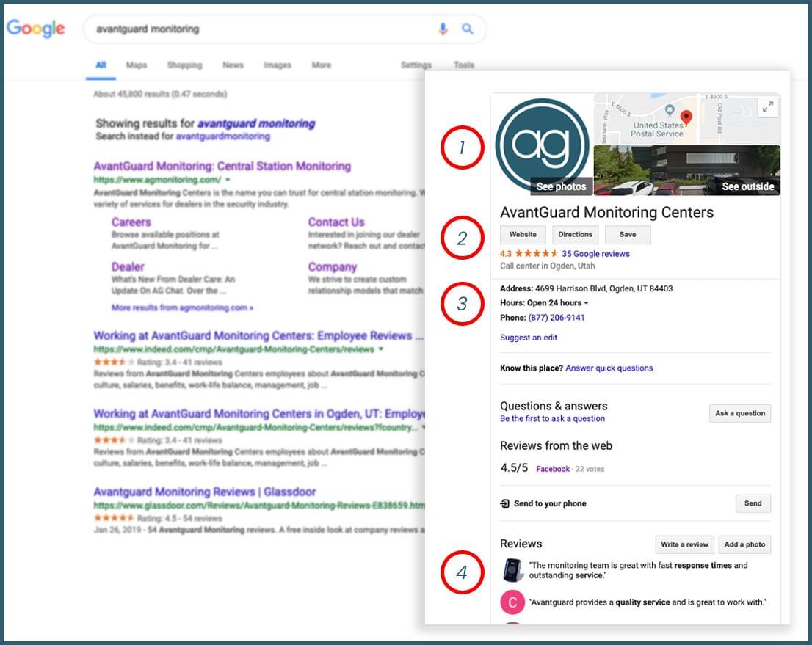This screenshot has width=812, height=645.
Task: Switch to the Maps tab
Action: (x=137, y=65)
